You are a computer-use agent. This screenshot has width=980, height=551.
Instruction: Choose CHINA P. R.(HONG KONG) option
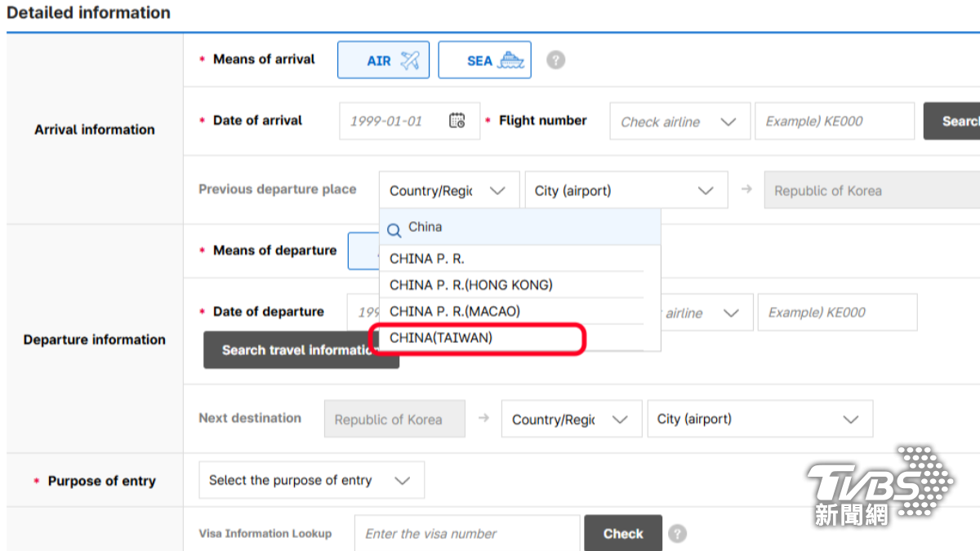(471, 285)
